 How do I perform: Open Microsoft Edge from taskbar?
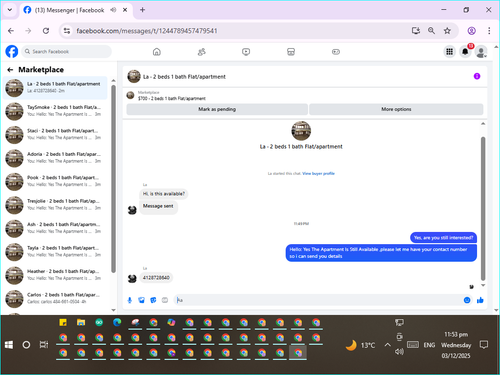click(117, 323)
